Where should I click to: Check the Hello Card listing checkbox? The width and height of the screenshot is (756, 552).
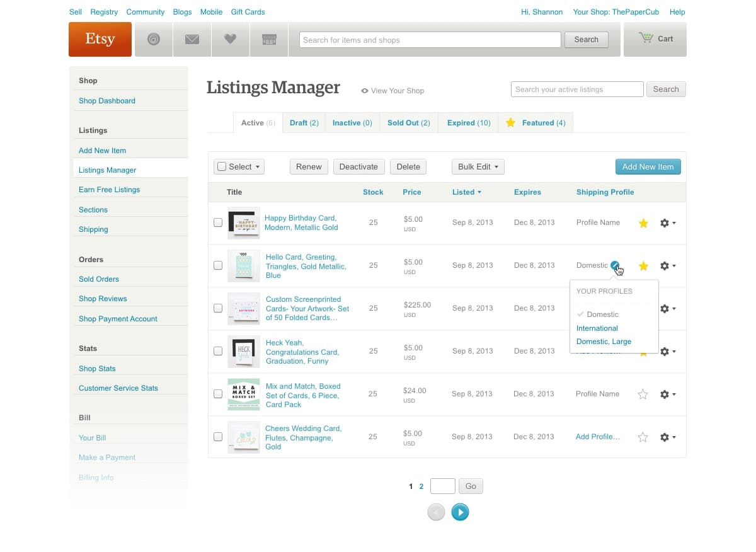[218, 265]
